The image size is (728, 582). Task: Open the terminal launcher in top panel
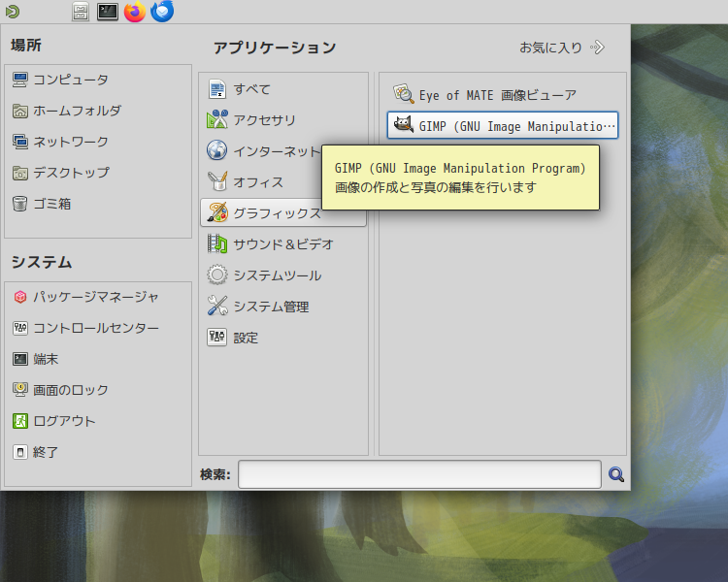(107, 12)
